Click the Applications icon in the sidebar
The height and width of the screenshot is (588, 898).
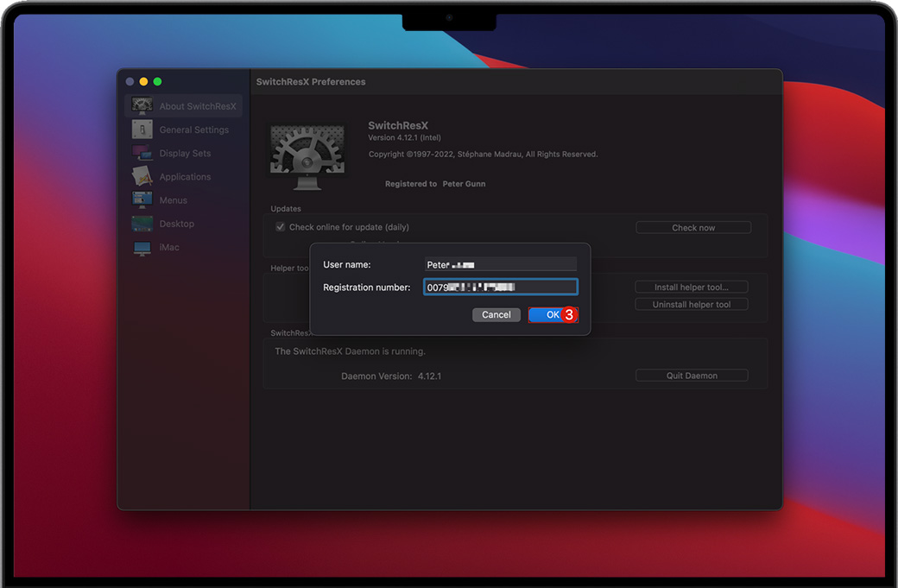pyautogui.click(x=142, y=176)
